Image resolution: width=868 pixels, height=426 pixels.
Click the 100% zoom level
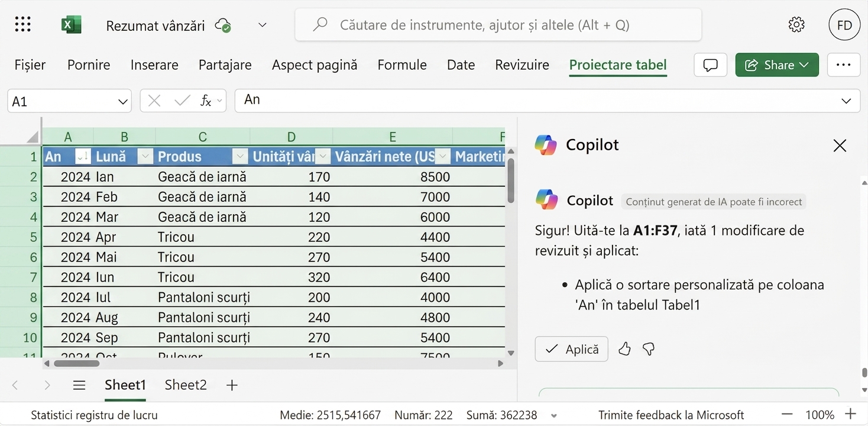tap(820, 415)
